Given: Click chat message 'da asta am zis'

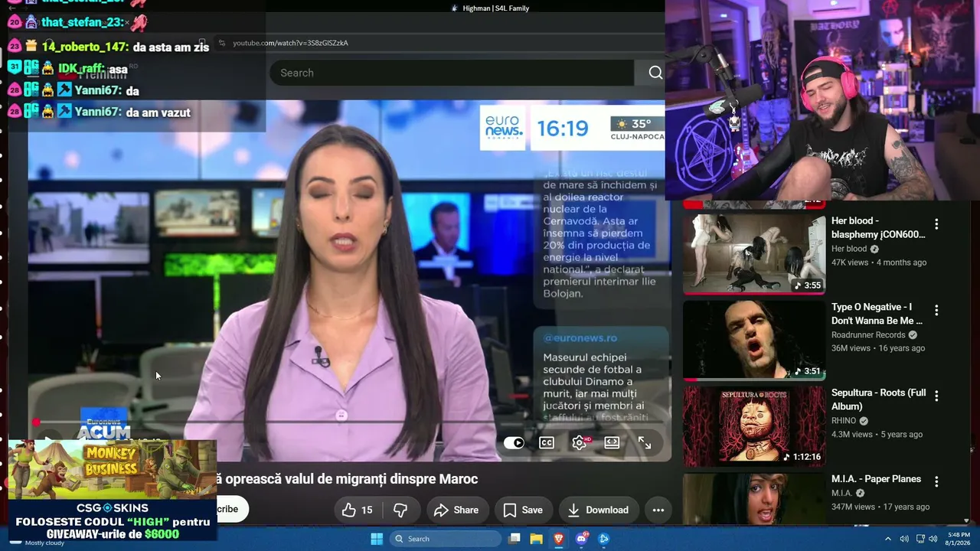Looking at the screenshot, I should (x=171, y=47).
